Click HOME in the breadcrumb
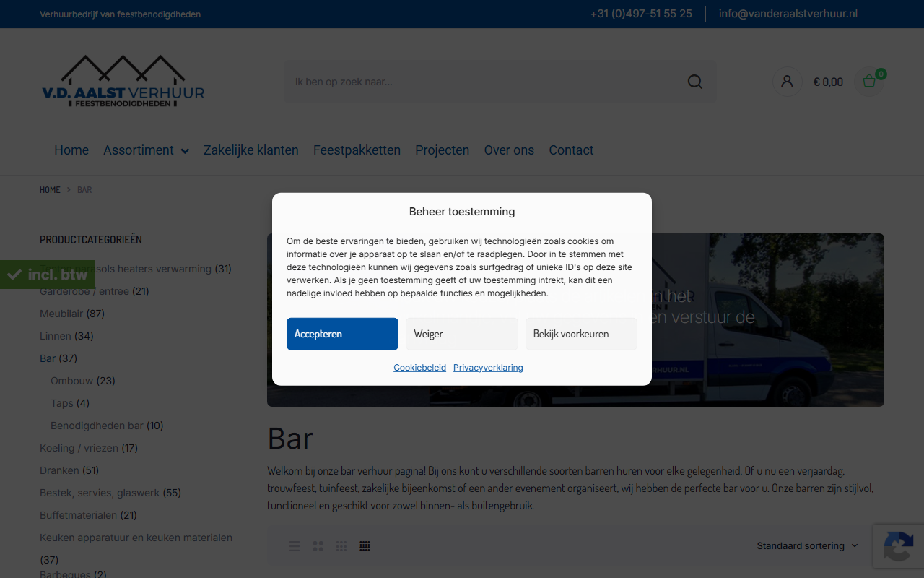 click(50, 190)
